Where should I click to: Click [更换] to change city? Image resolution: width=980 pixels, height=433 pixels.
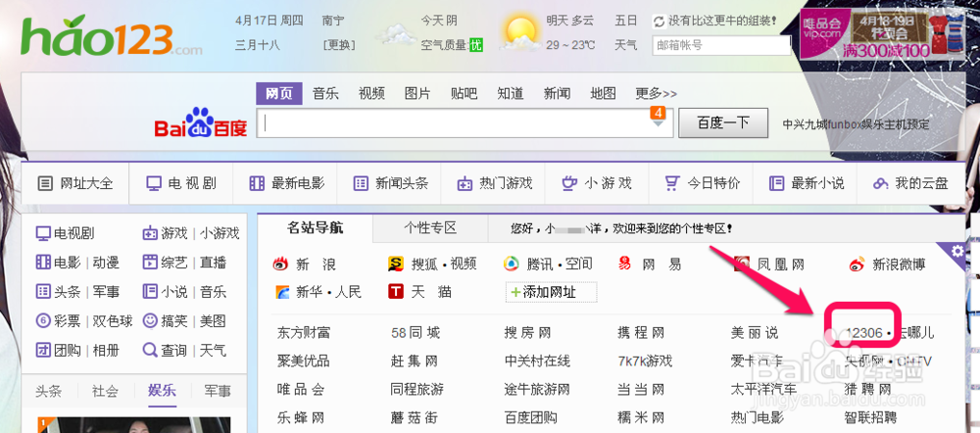click(x=339, y=45)
